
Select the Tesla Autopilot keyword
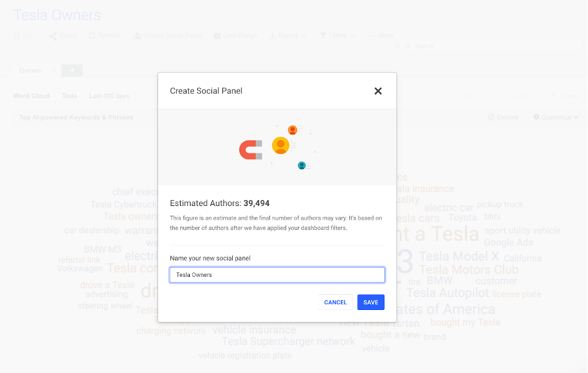point(448,293)
